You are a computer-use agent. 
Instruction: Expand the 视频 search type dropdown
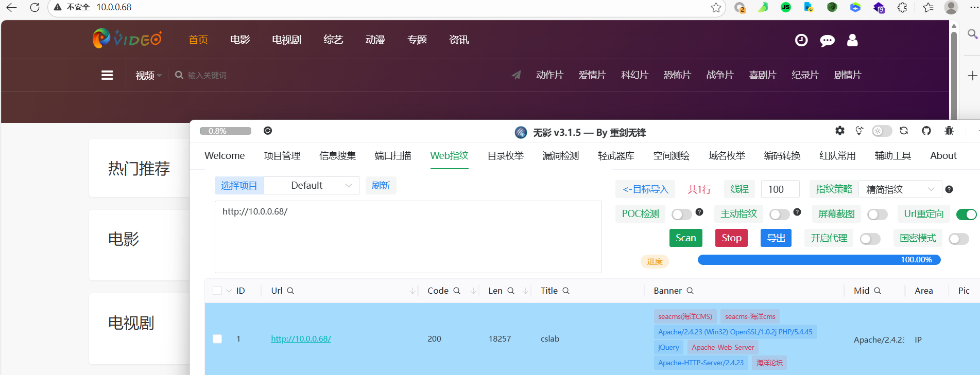148,76
